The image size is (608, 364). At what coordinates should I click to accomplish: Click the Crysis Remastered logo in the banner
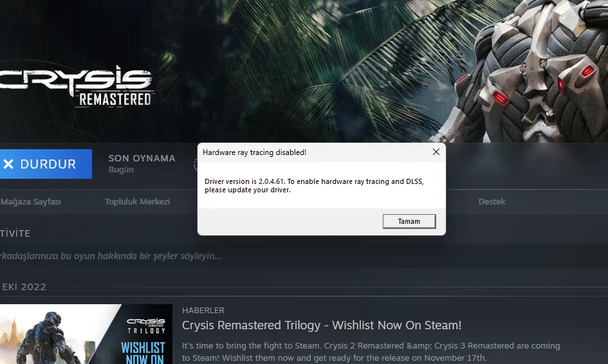[x=76, y=86]
